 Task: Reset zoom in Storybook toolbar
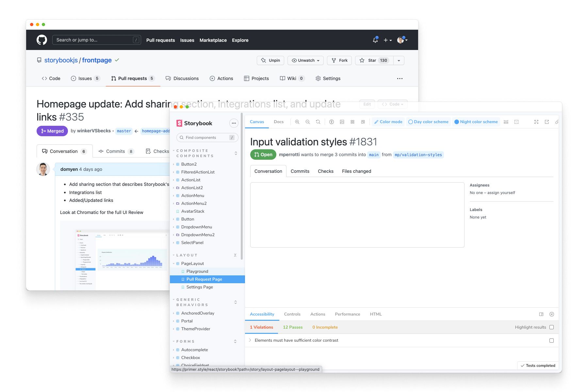coord(318,122)
